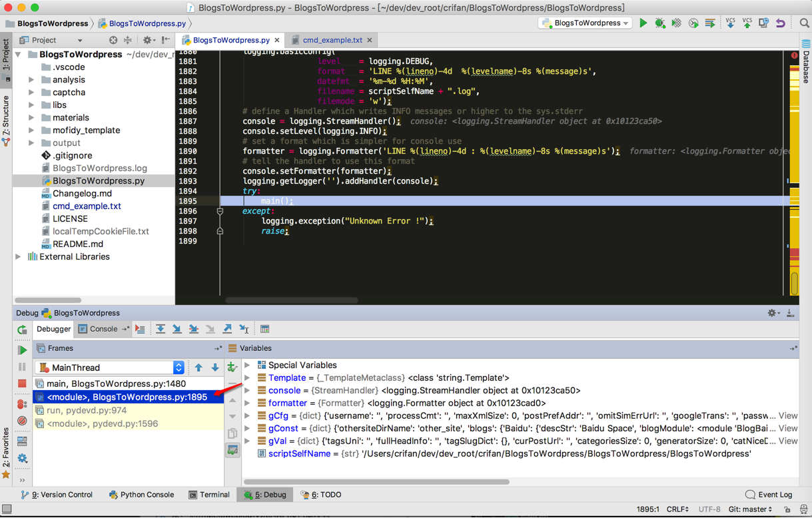This screenshot has height=518, width=812.
Task: Select the main frame at line 1480
Action: [116, 384]
